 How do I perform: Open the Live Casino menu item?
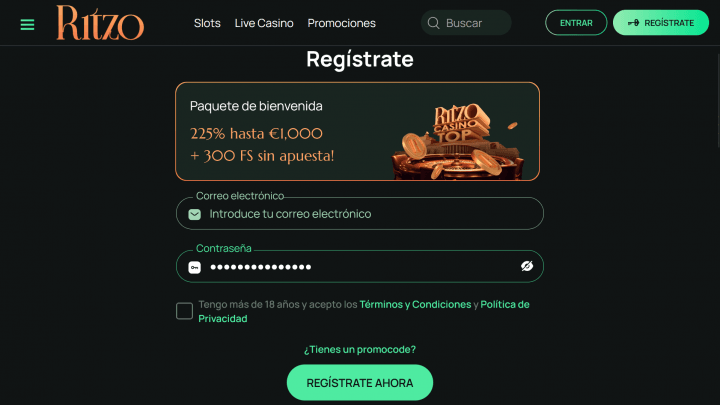(264, 23)
